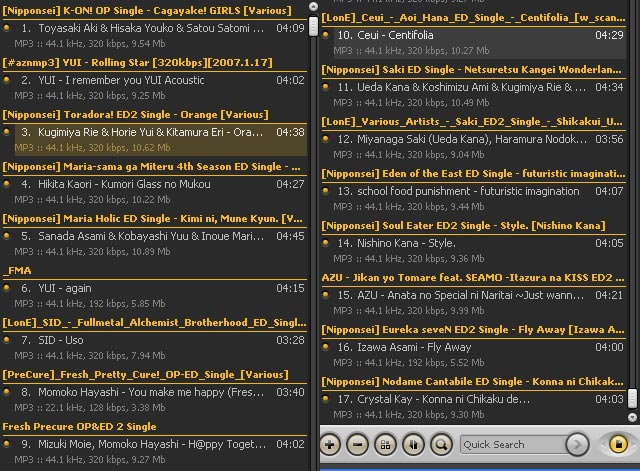Click the 04:38 duration of track 3
The height and width of the screenshot is (471, 640).
coord(290,132)
